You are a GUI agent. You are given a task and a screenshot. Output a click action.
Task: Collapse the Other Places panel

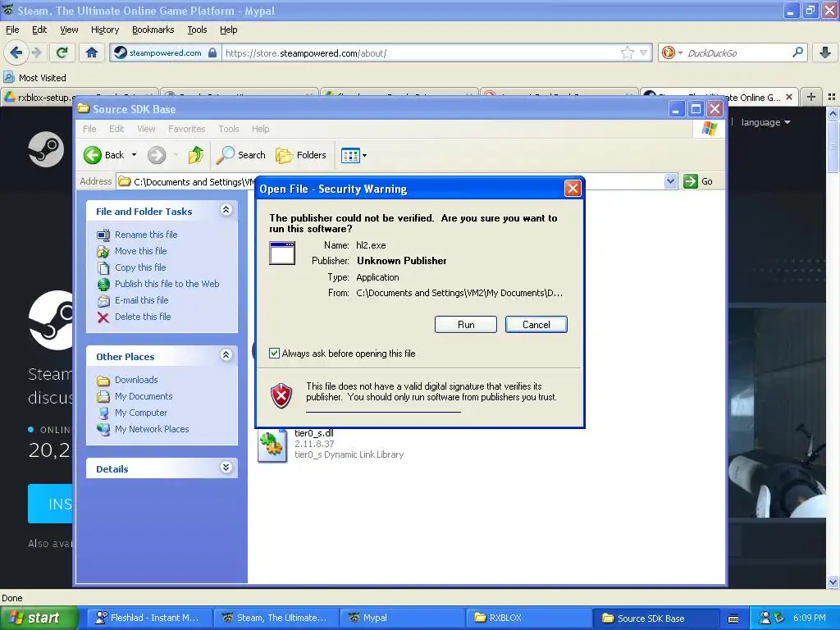226,355
